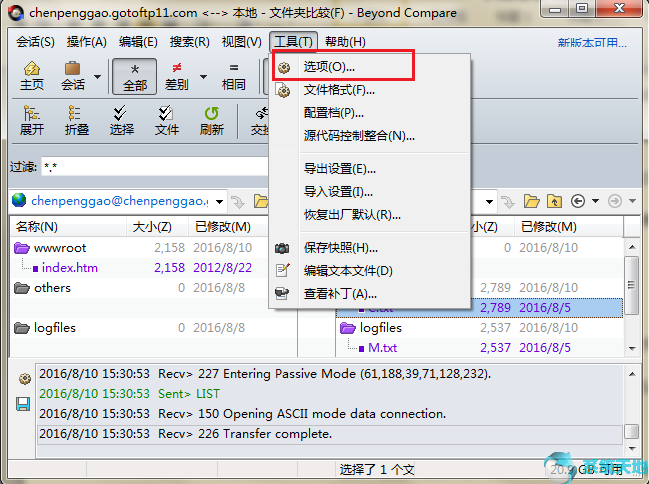Expand the forward history dropdown arrow
The image size is (649, 484).
632,201
